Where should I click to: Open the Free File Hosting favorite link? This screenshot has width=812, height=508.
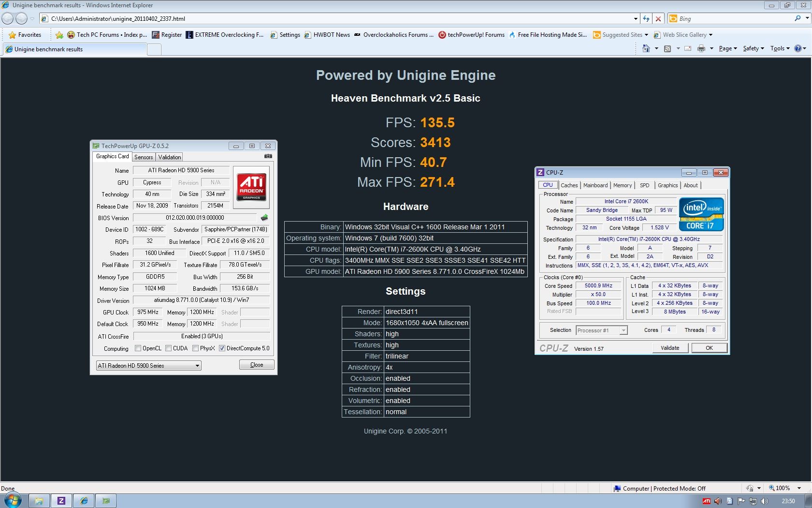point(548,35)
